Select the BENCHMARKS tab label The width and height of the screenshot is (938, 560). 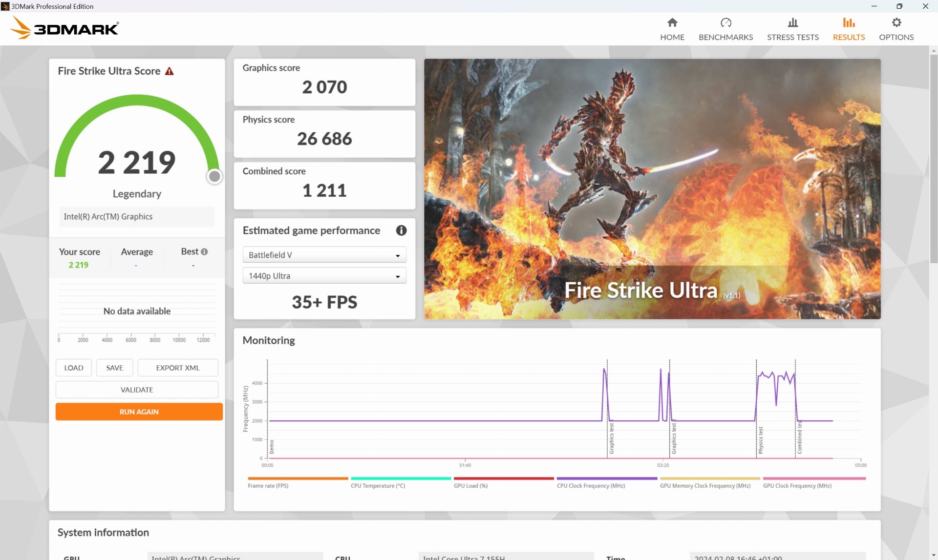pos(725,37)
